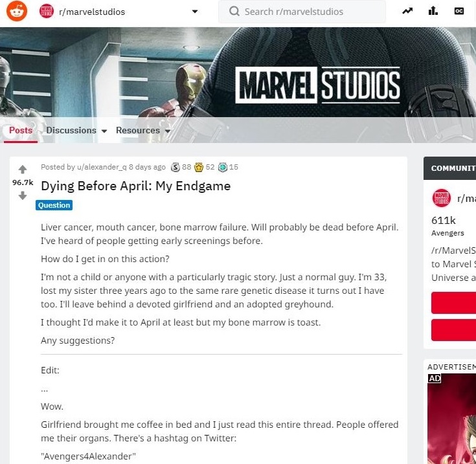Open the All bar chart icon

point(433,12)
